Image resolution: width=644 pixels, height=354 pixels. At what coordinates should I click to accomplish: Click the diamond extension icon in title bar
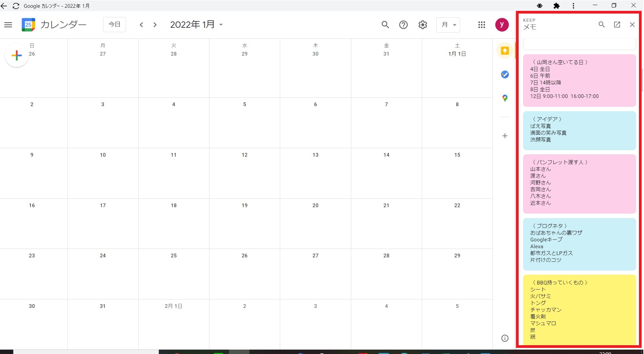(x=540, y=6)
